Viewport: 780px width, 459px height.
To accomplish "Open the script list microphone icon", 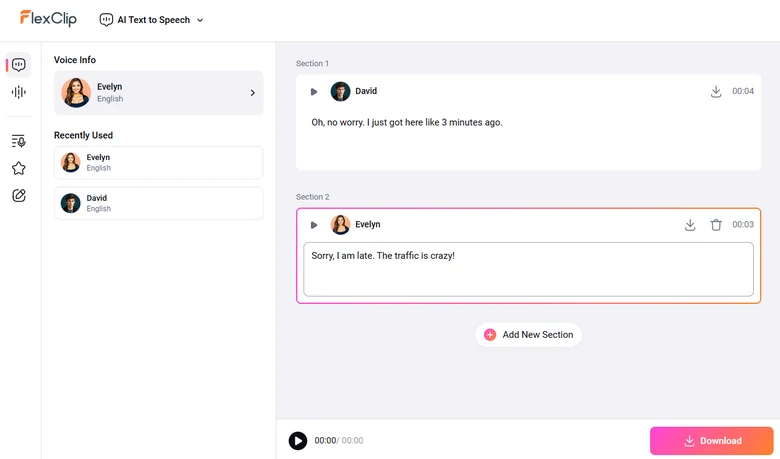I will pyautogui.click(x=18, y=141).
